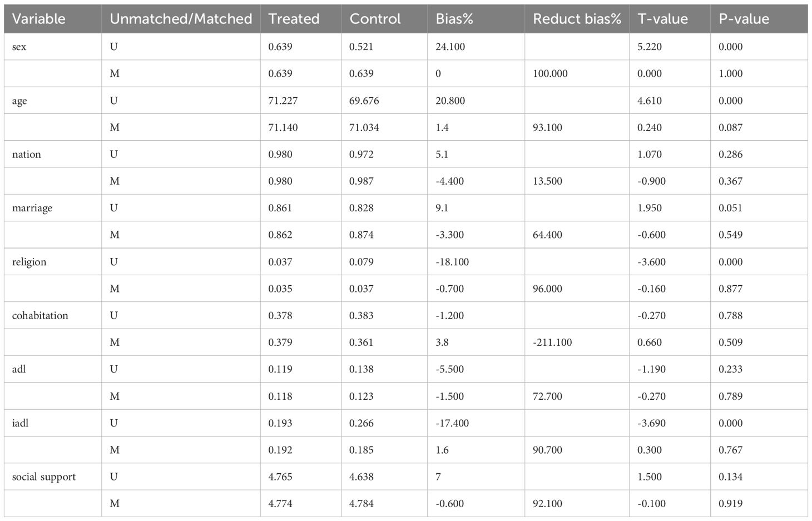Screen dimensions: 812x521
Task: Click the 24.100 bias cell
Action: (450, 47)
